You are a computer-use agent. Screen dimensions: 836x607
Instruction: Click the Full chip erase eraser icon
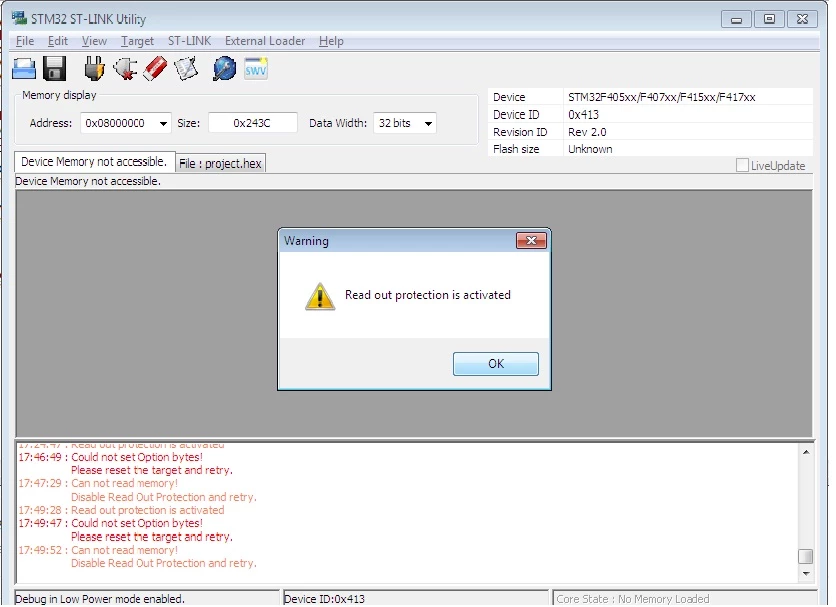[x=155, y=69]
